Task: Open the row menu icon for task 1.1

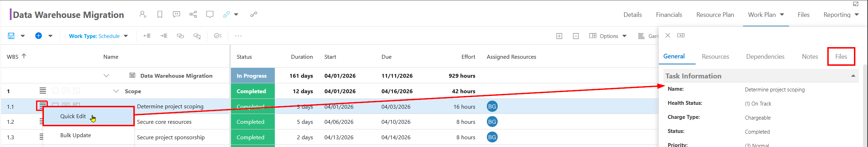Action: (42, 106)
